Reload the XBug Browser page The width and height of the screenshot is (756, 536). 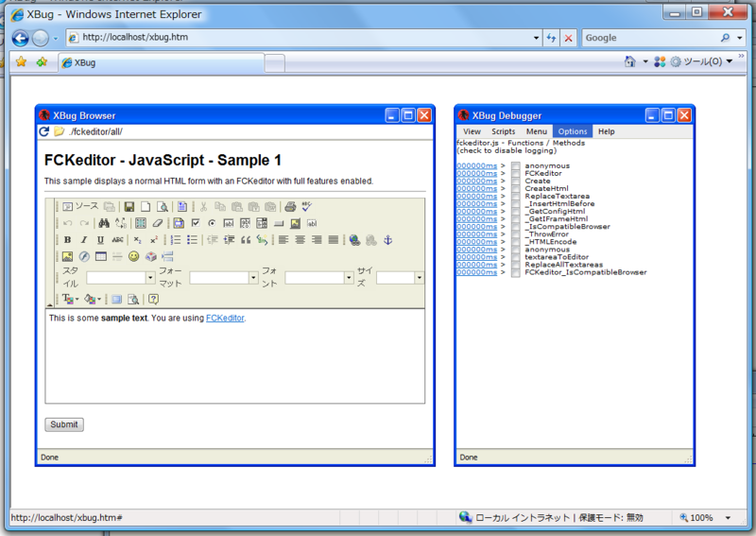43,131
